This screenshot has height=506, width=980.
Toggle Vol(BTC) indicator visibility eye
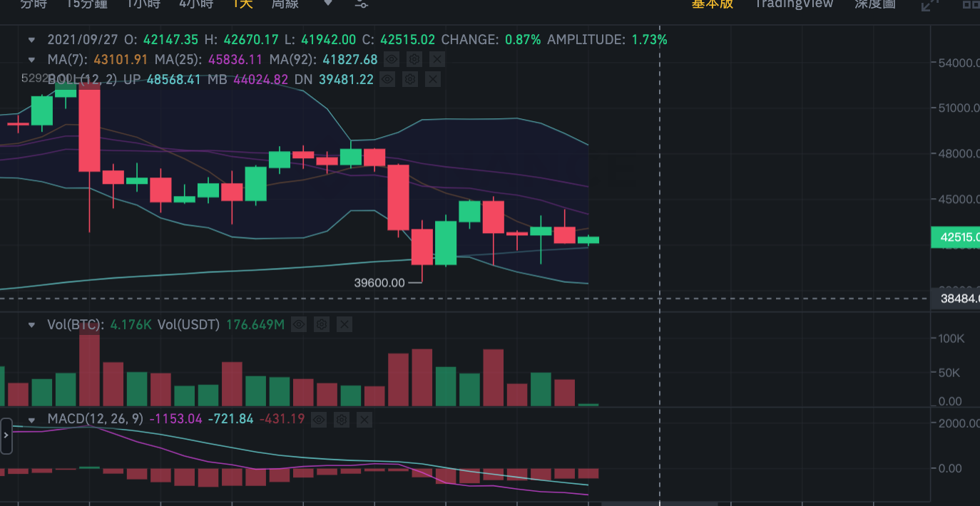[299, 325]
